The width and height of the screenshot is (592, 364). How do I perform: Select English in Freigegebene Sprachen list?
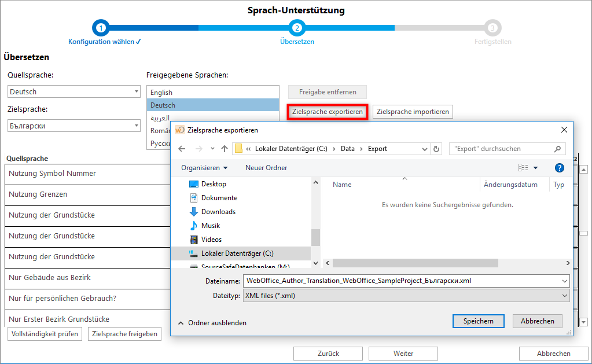(x=161, y=93)
